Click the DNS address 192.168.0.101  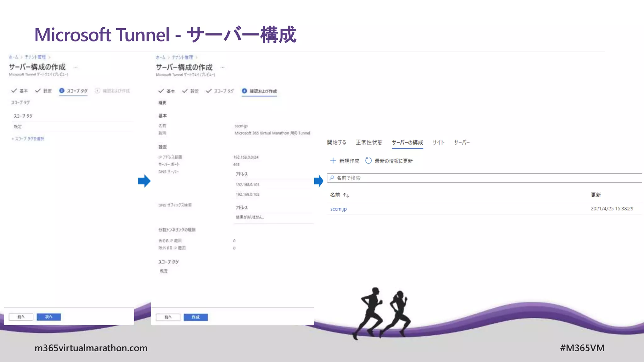coord(247,185)
